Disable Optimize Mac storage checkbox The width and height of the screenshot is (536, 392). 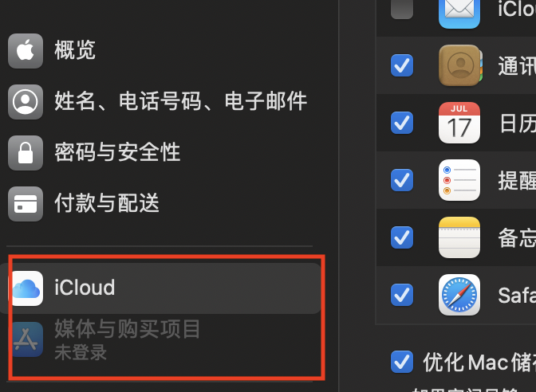coord(402,362)
